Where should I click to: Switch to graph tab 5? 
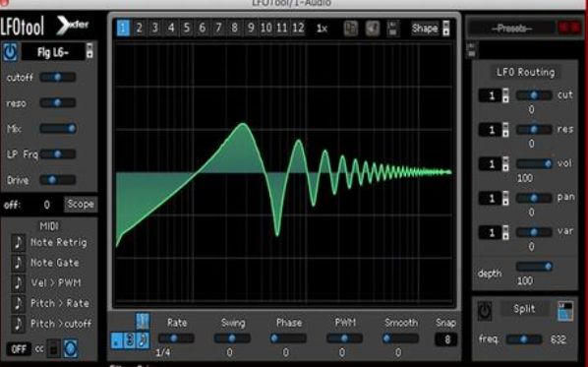coord(187,29)
